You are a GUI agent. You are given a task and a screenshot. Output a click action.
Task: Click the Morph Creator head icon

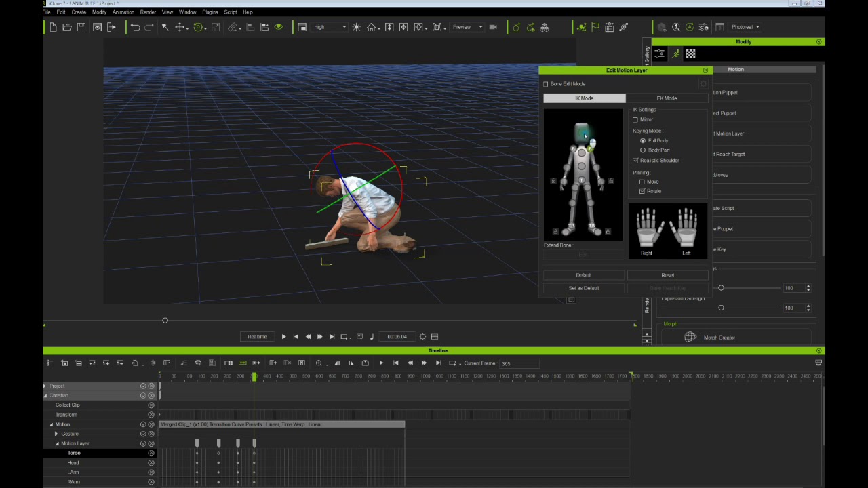pos(690,337)
